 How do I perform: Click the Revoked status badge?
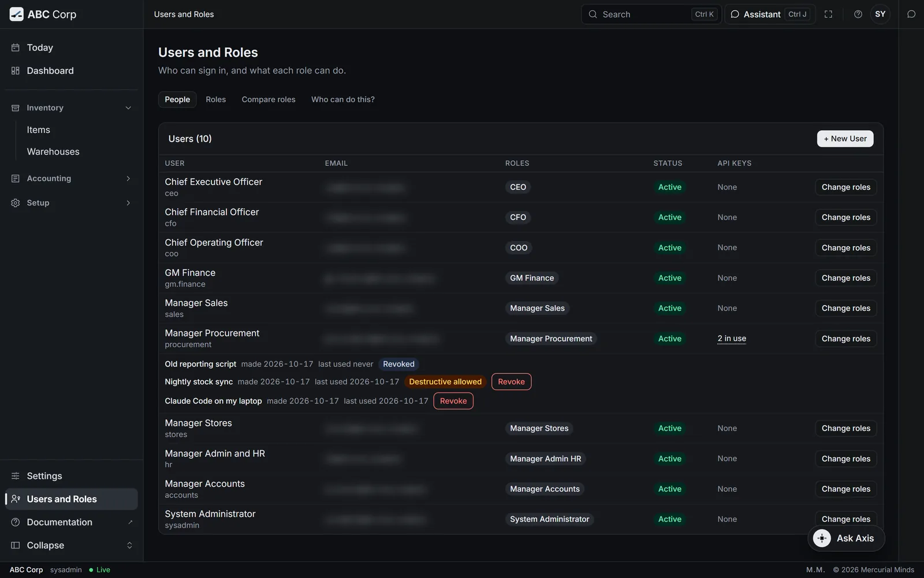(x=398, y=364)
